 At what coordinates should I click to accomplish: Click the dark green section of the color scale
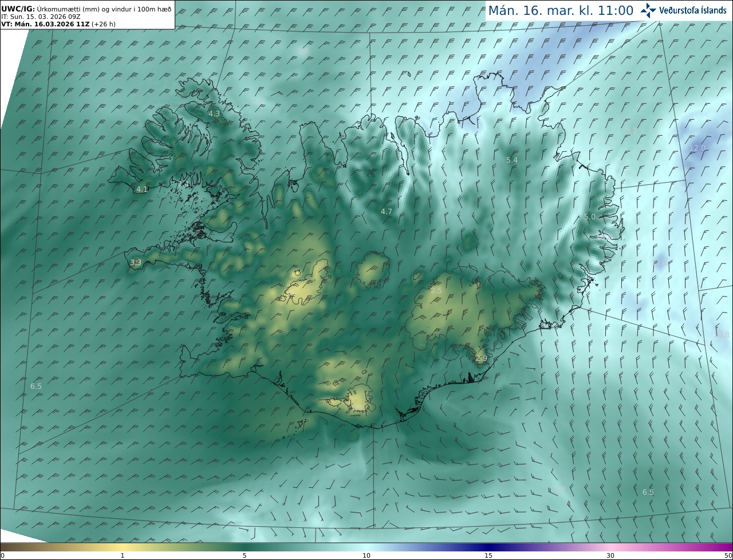point(245,547)
